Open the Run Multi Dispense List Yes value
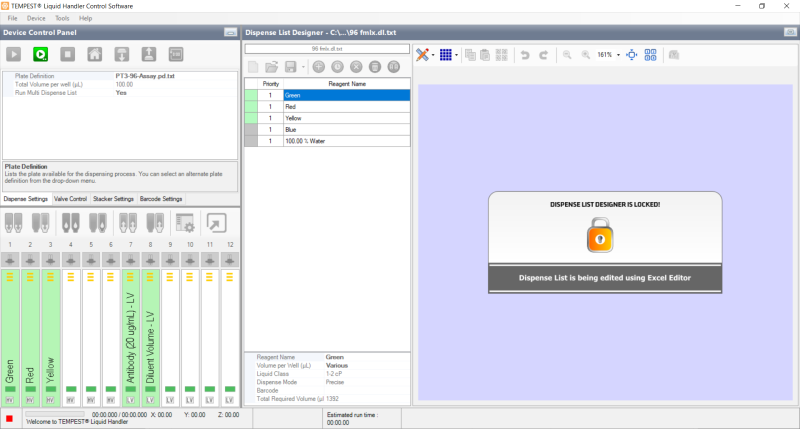Viewport: 800px width, 429px height. click(x=176, y=93)
